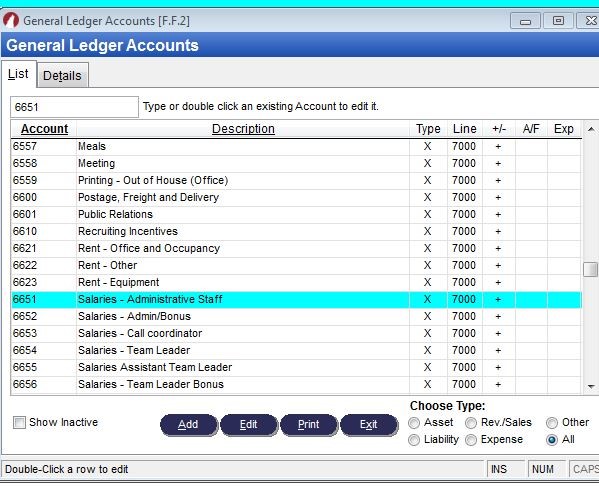This screenshot has height=492, width=599.
Task: Select the Rev./Sales radio button
Action: point(471,422)
